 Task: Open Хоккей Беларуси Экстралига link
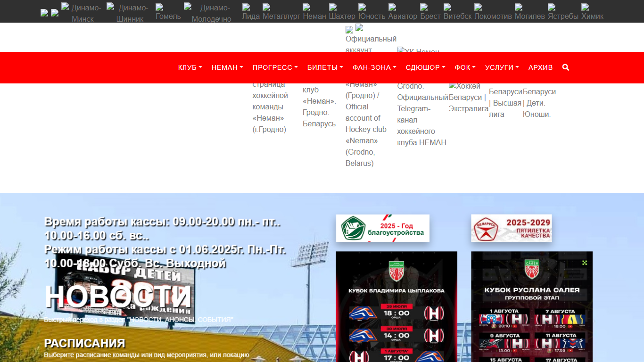click(468, 98)
